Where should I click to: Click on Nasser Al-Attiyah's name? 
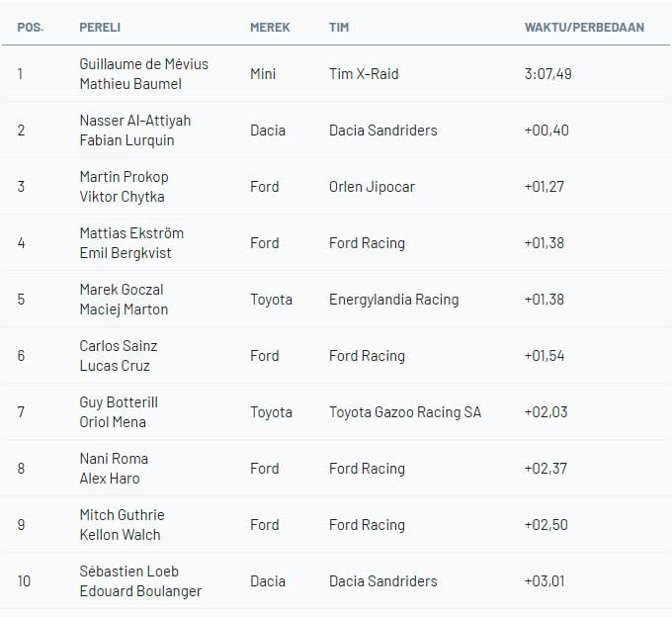point(135,121)
